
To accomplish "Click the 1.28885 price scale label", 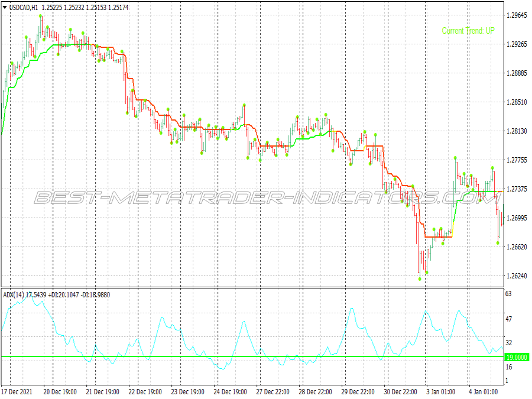I will [x=517, y=73].
